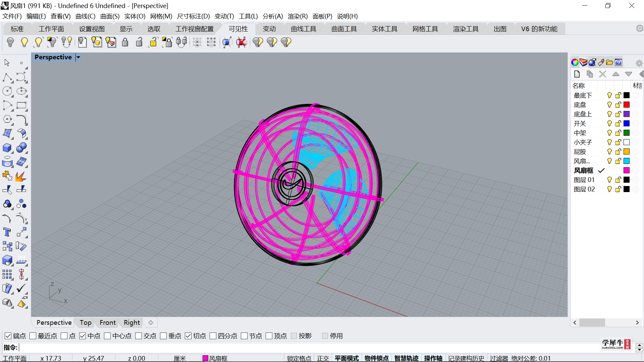Toggle 记录建构历史 in status bar
Screen dimensions: 644x362
pyautogui.click(x=466, y=358)
